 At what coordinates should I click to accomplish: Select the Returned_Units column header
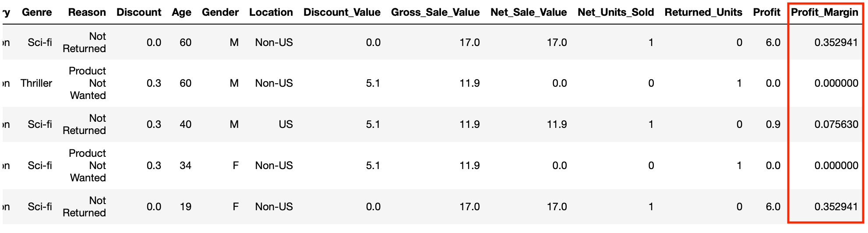point(703,12)
